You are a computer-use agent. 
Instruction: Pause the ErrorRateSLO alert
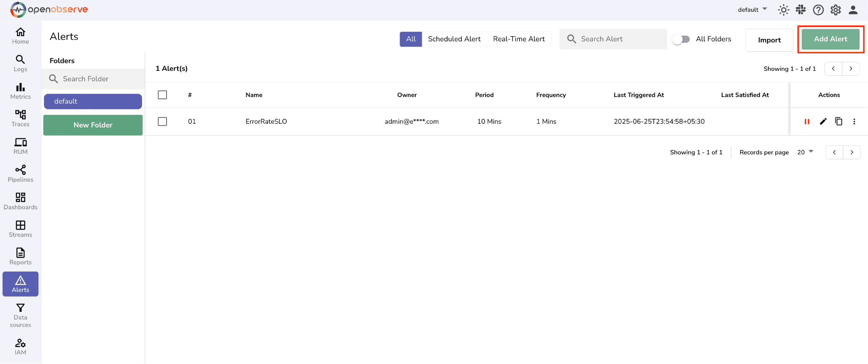pyautogui.click(x=807, y=122)
